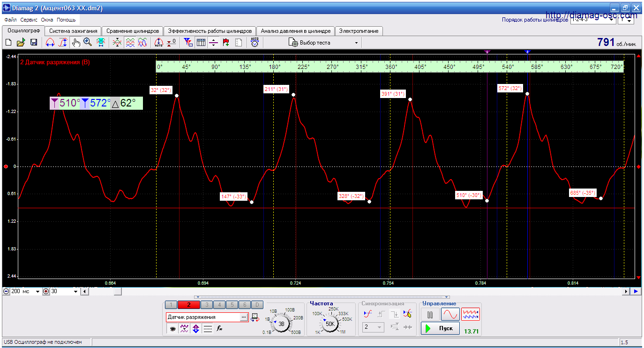Click the sync cursor pointer icon
Image resolution: width=644 pixels, height=348 pixels.
407,314
